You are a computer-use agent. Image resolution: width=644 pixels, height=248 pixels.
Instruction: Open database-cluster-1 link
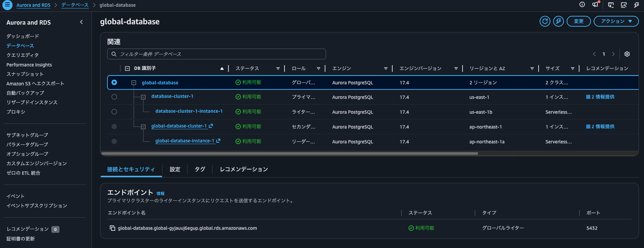[x=172, y=96]
